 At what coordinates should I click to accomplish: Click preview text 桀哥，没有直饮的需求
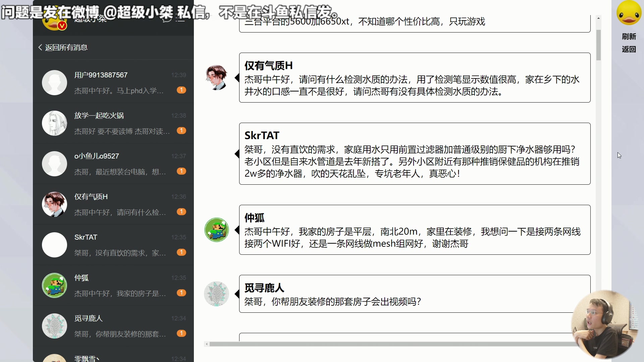(120, 253)
